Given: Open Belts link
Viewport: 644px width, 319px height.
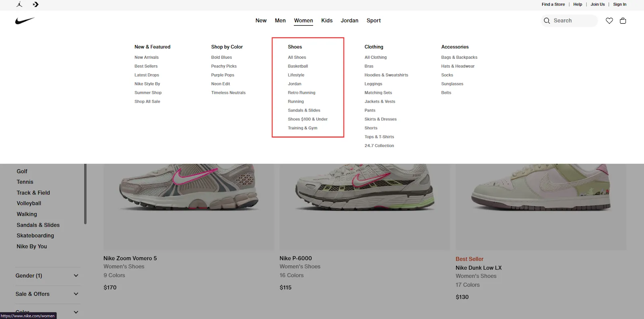Looking at the screenshot, I should tap(446, 93).
